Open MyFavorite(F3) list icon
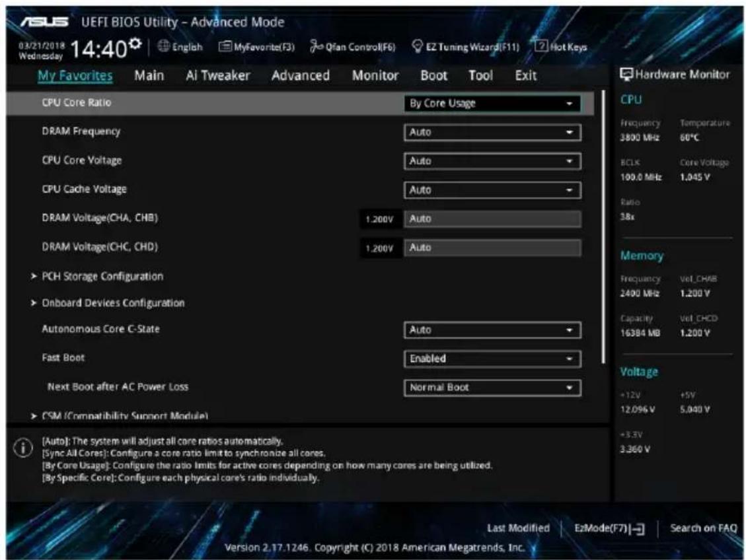The width and height of the screenshot is (746, 560). (x=225, y=46)
